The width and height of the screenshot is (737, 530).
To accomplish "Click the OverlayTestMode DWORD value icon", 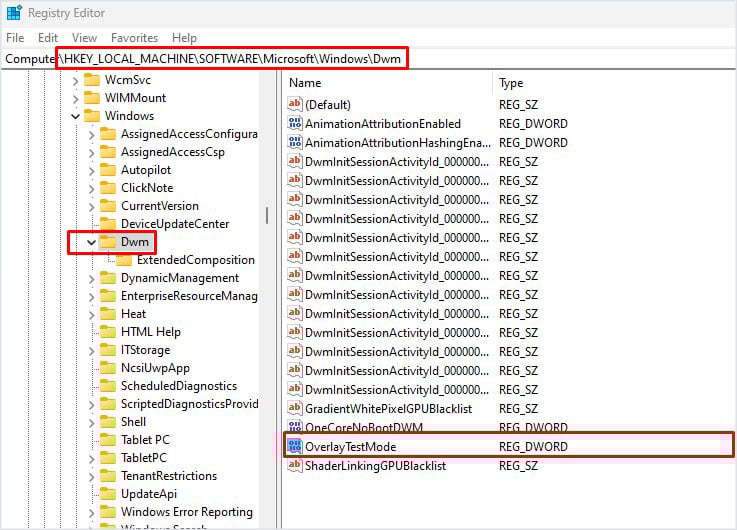I will (x=295, y=446).
